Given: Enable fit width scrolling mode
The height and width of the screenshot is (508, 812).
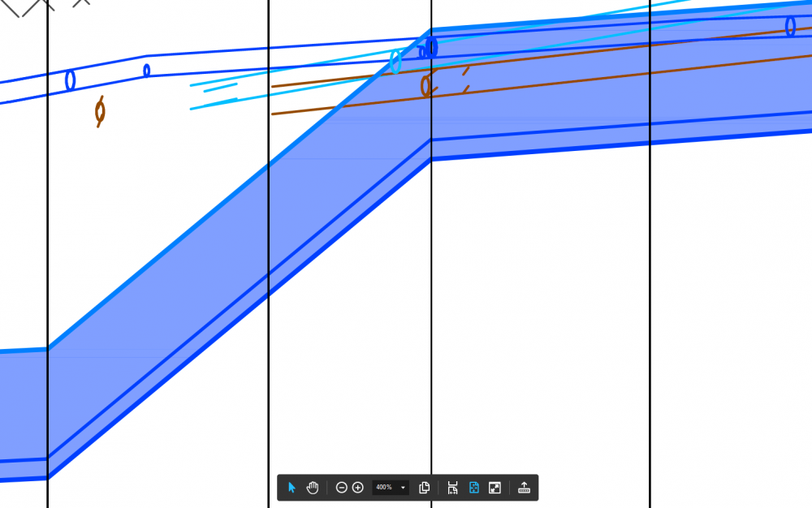Looking at the screenshot, I should point(452,488).
